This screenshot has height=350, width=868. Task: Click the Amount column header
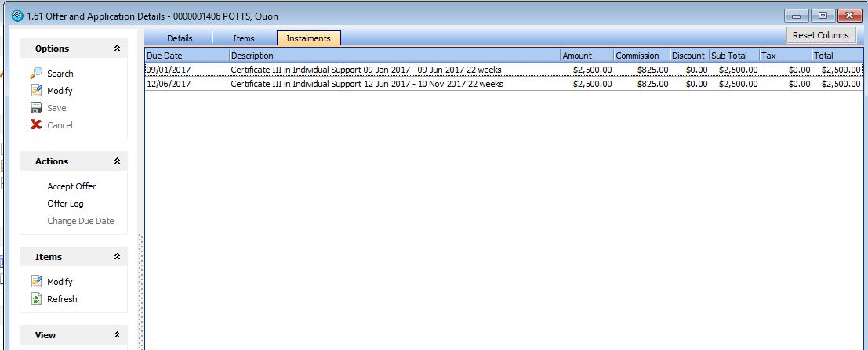585,56
